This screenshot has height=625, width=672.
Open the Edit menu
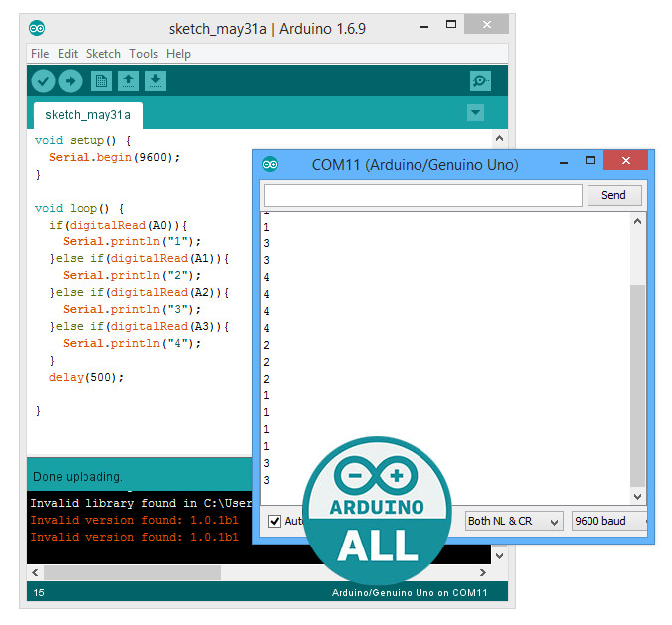tap(68, 54)
